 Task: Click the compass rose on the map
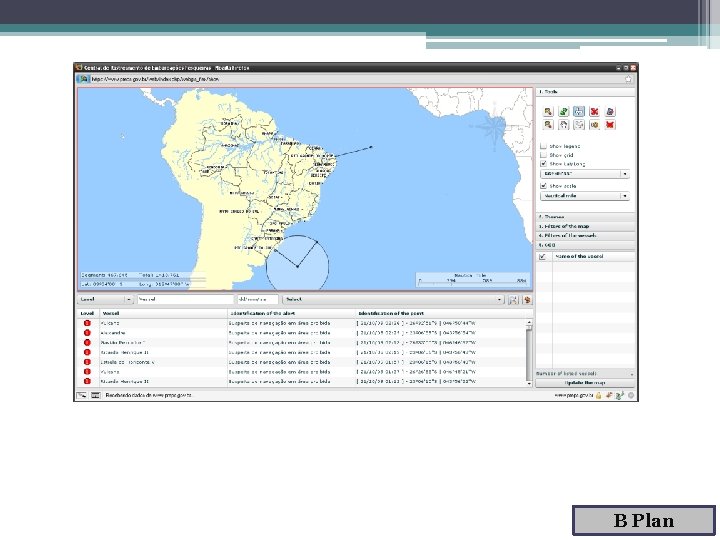pyautogui.click(x=493, y=128)
